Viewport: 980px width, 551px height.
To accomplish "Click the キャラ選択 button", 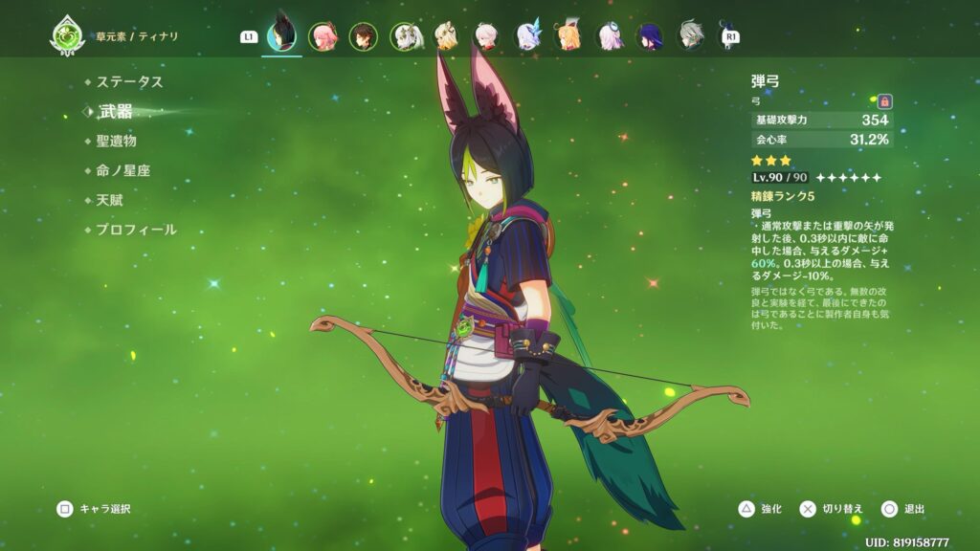I will [95, 509].
